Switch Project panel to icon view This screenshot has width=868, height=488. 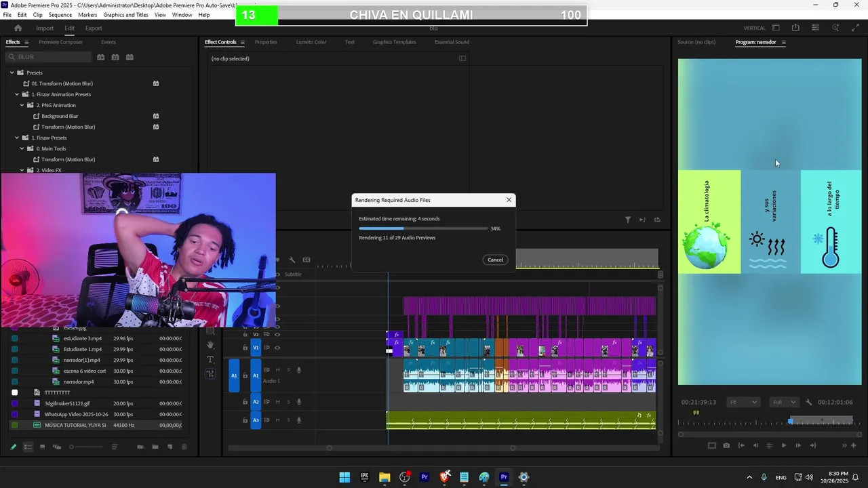click(42, 447)
